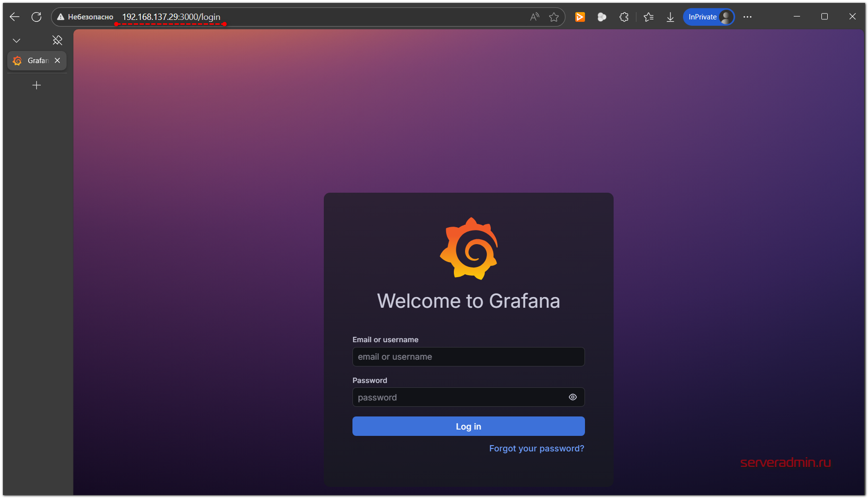
Task: Follow the Forgot your password link
Action: coord(536,448)
